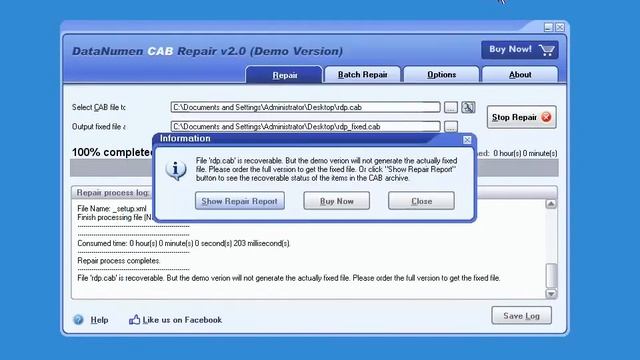This screenshot has height=360, width=640.
Task: Go to the About tab
Action: click(520, 75)
